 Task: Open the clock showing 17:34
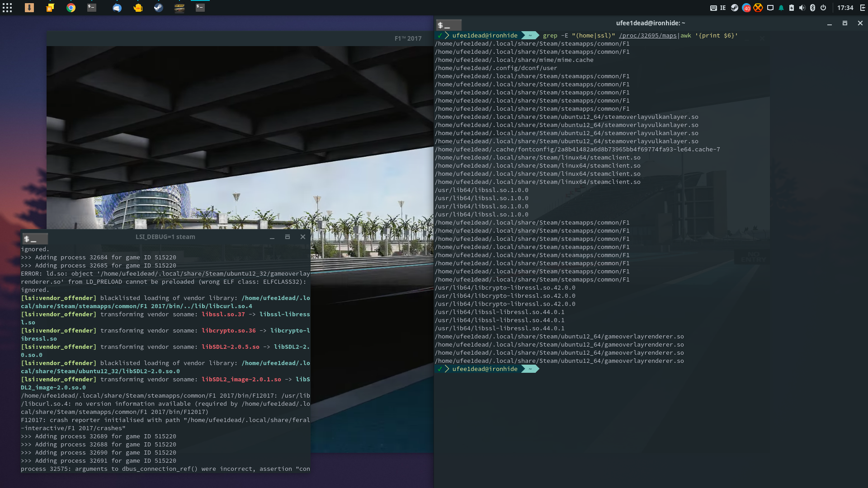(x=845, y=8)
